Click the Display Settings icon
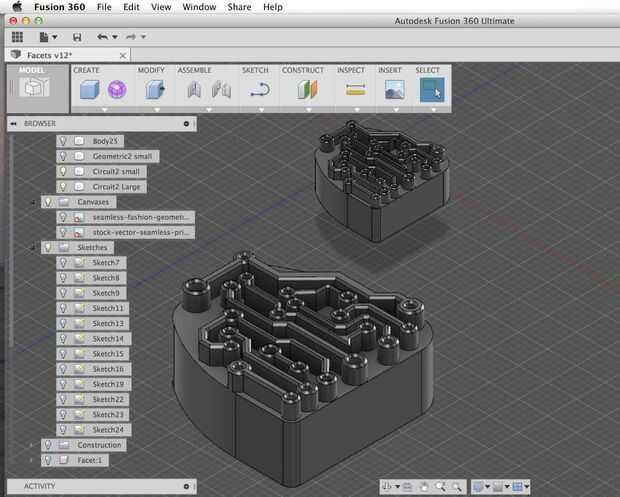The height and width of the screenshot is (497, 620). point(478,486)
